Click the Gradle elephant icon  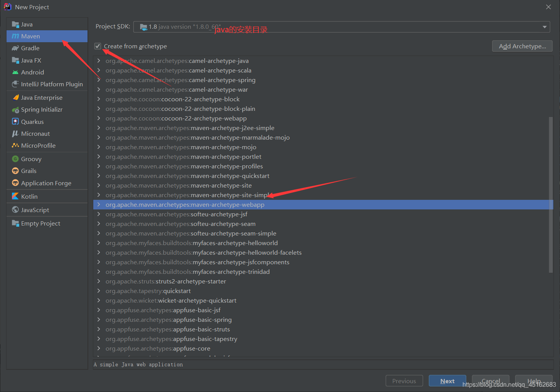pyautogui.click(x=15, y=48)
